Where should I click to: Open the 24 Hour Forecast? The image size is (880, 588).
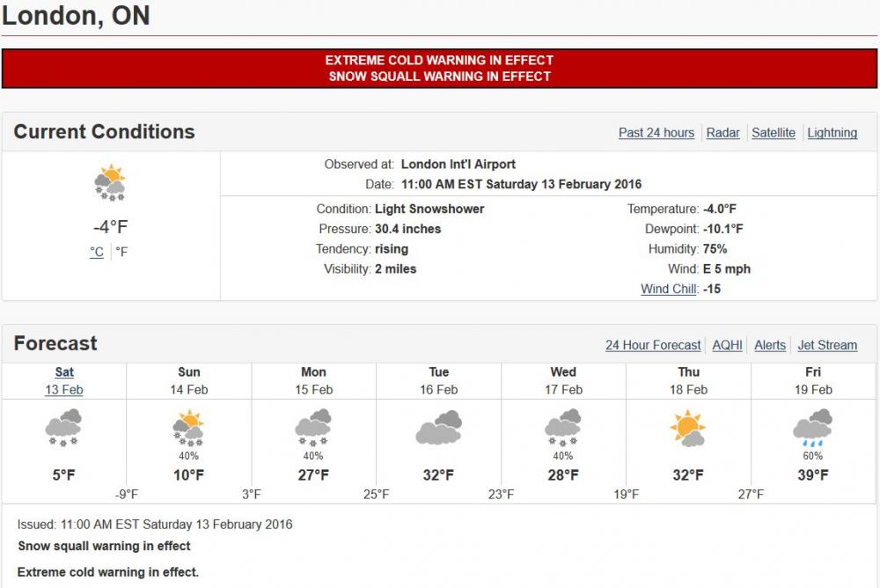pos(653,345)
